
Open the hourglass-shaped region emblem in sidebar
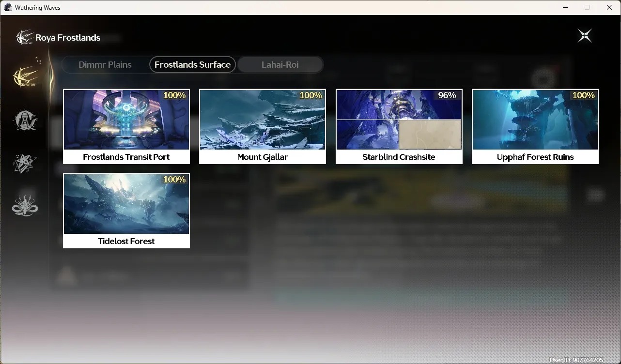25,120
